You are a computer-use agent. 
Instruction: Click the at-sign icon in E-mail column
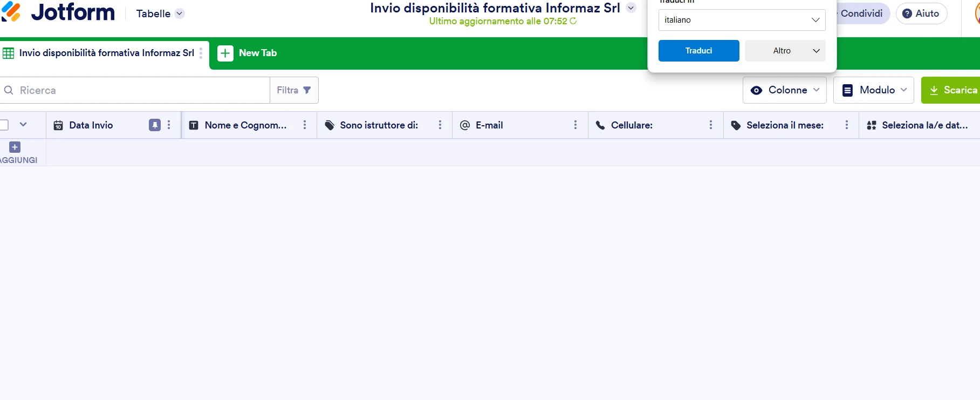465,125
